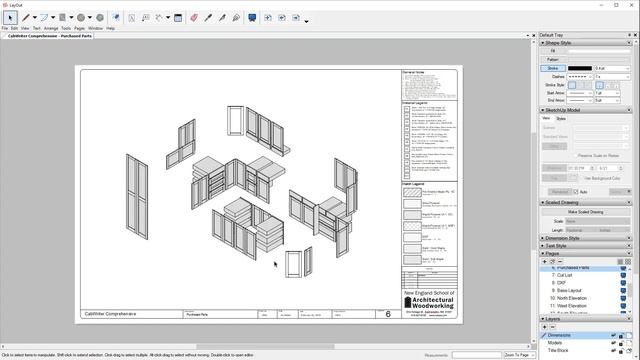Viewport: 640px width, 360px height.
Task: Open the Edit menu
Action: pyautogui.click(x=14, y=29)
